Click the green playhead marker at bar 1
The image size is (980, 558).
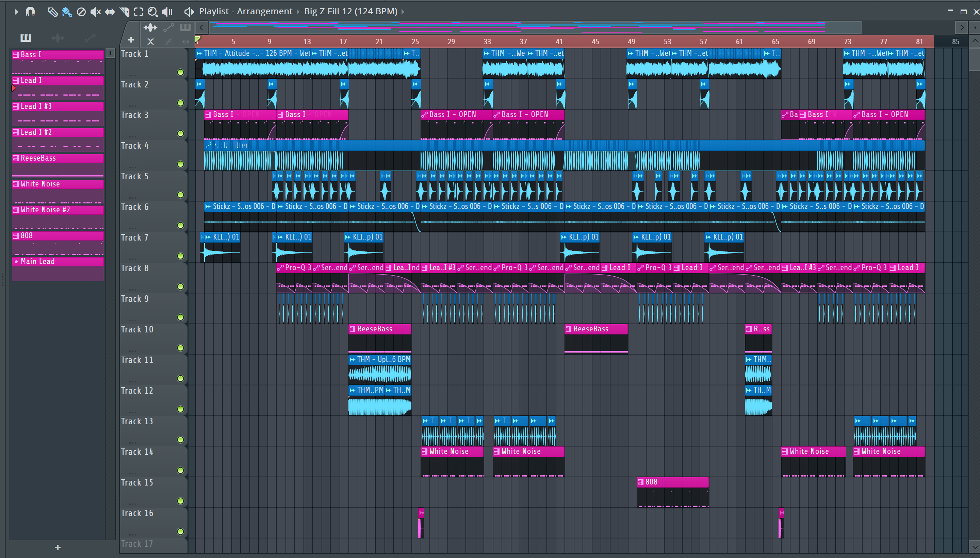tap(198, 39)
